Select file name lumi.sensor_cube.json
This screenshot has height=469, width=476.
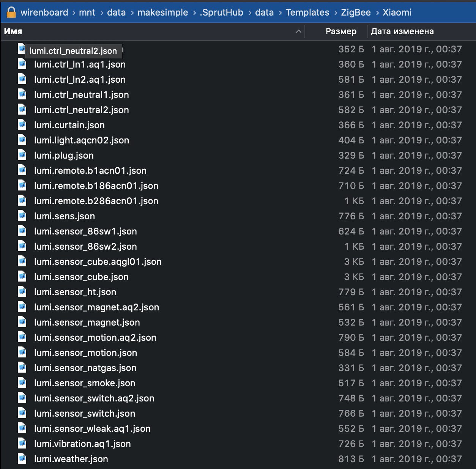[81, 277]
